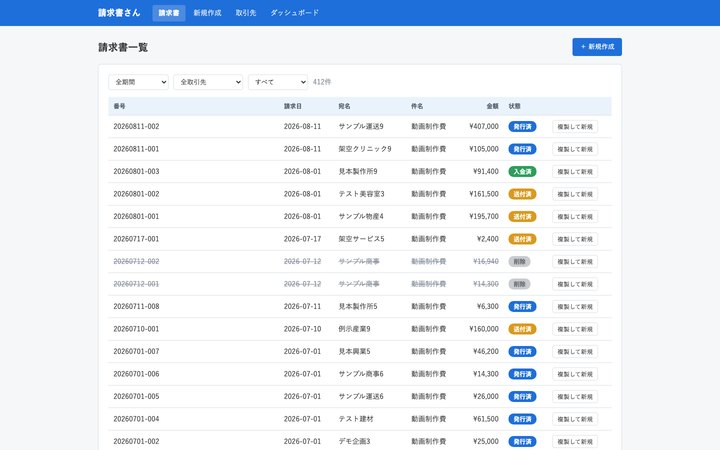Duplicate invoice 20260701-004 as new
Image resolution: width=720 pixels, height=450 pixels.
(575, 419)
